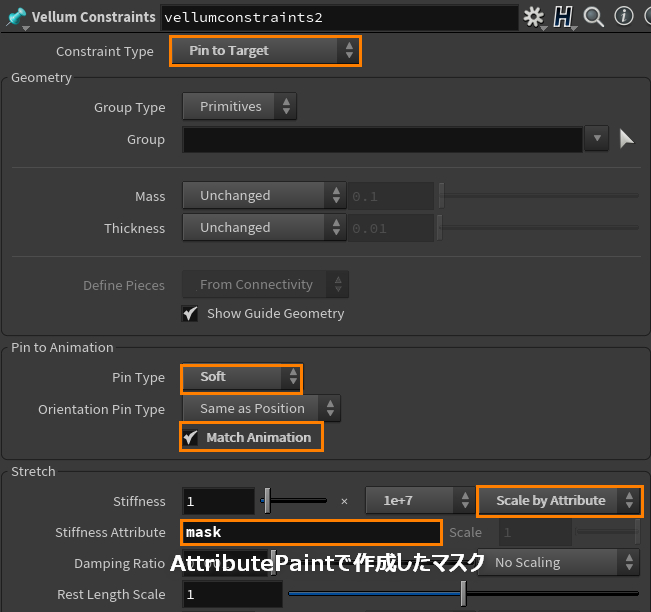Viewport: 651px width, 612px height.
Task: Click the Rest Length Scale label
Action: pyautogui.click(x=111, y=595)
